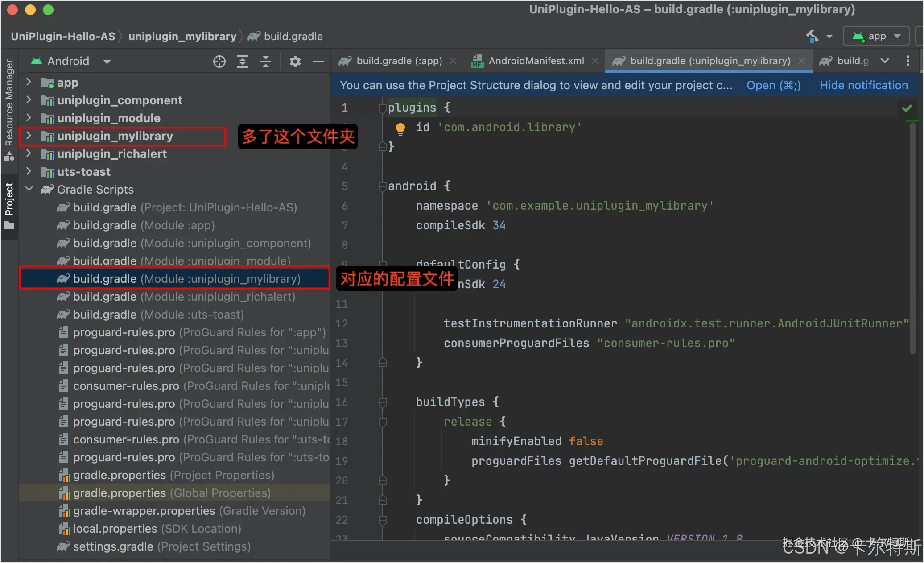Select the uniplugin_mylibrary module in tree
Image resolution: width=924 pixels, height=563 pixels.
115,136
